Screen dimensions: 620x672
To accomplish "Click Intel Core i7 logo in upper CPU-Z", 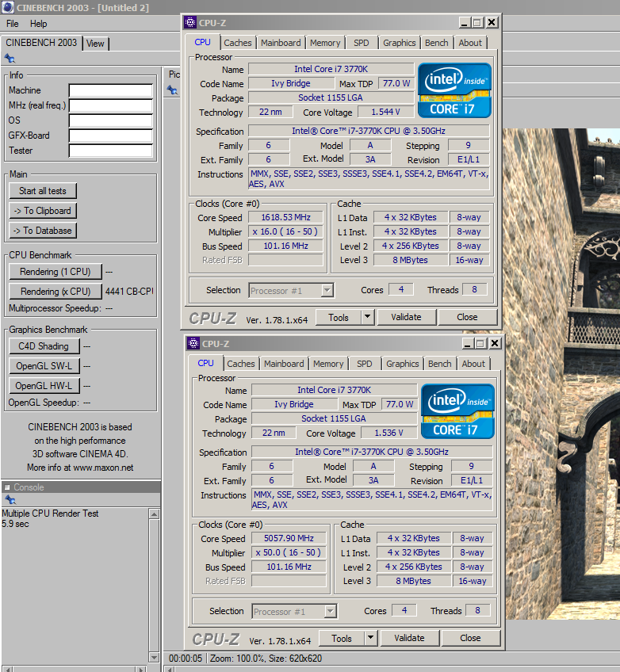I will pyautogui.click(x=454, y=90).
